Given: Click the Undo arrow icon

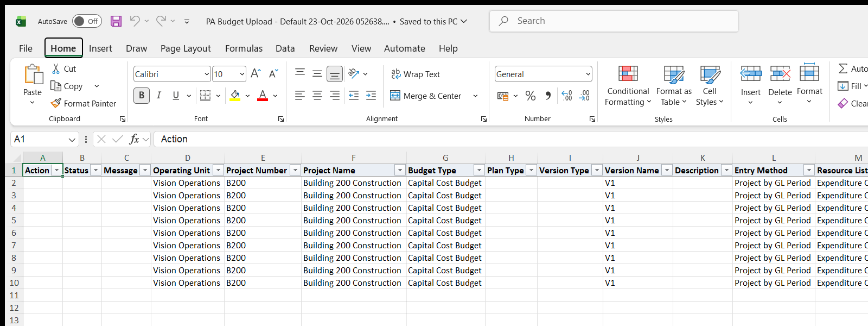Looking at the screenshot, I should click(x=135, y=21).
